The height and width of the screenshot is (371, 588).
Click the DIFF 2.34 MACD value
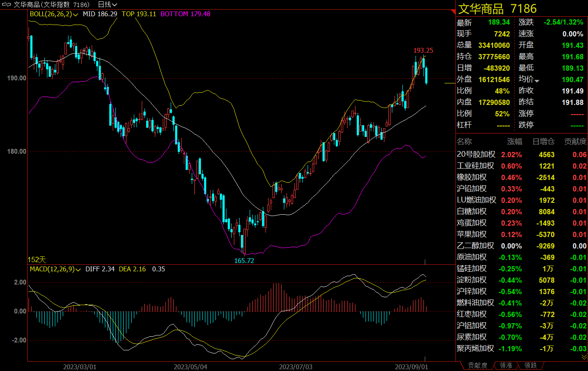pos(100,269)
